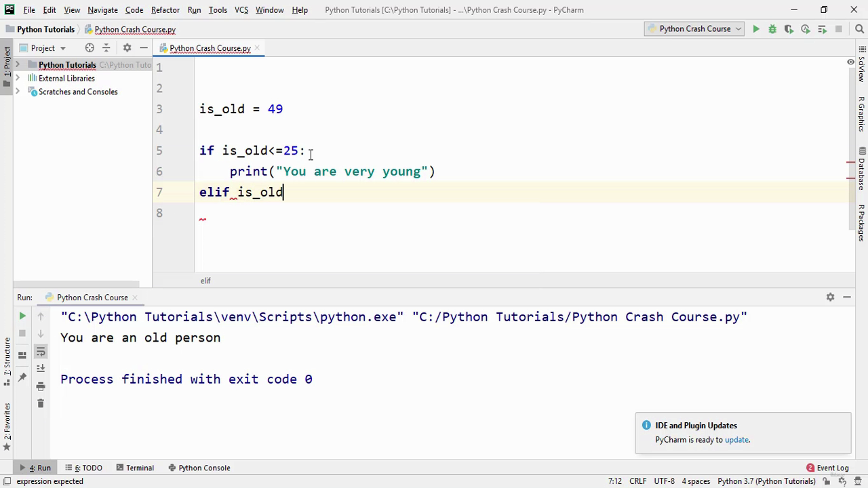Open the Run panel settings gear
Screen dimensions: 868x488
point(830,297)
